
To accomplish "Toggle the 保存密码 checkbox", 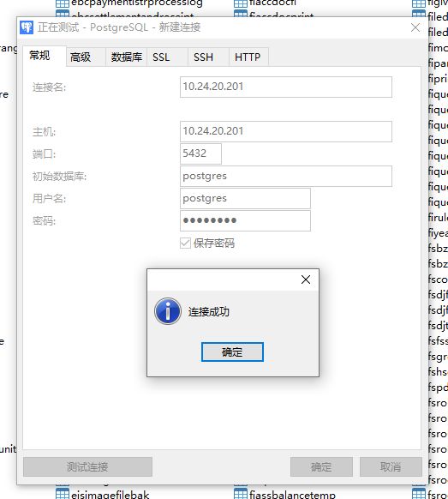I will click(185, 243).
